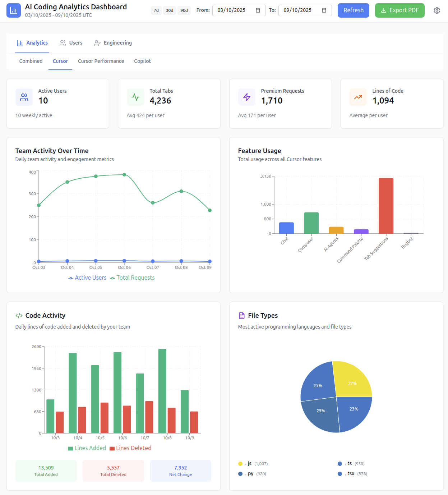The width and height of the screenshot is (448, 495).
Task: Click the Lines of Code value 1,094
Action: click(x=383, y=101)
